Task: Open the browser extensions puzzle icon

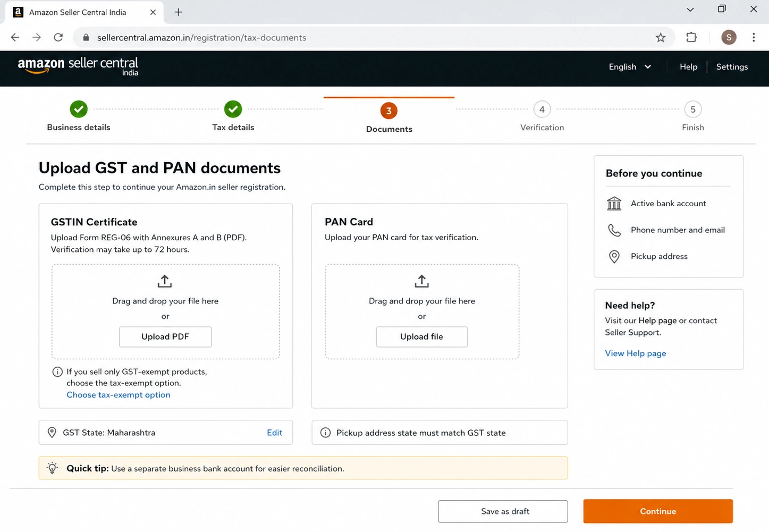Action: tap(691, 37)
